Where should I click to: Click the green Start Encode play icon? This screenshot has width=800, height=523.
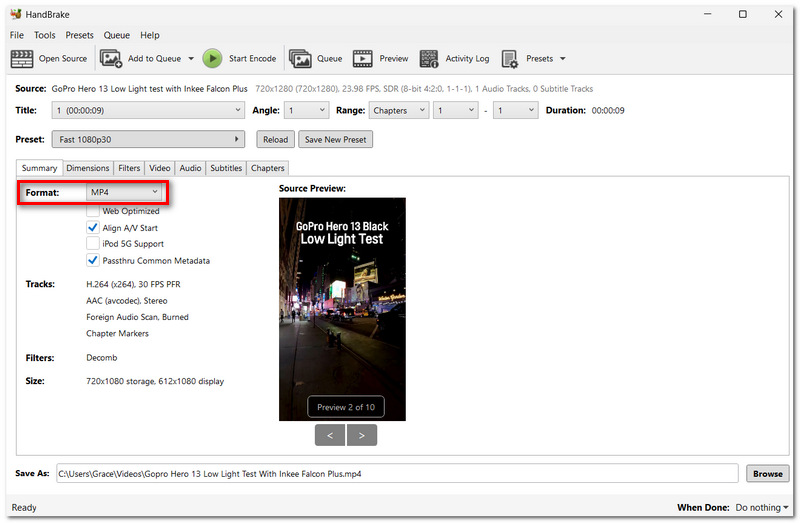coord(212,59)
